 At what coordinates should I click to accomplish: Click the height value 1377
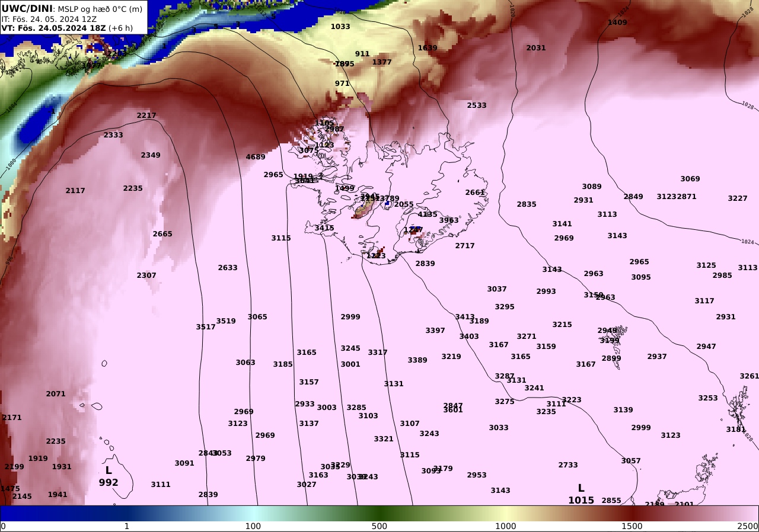pyautogui.click(x=382, y=62)
